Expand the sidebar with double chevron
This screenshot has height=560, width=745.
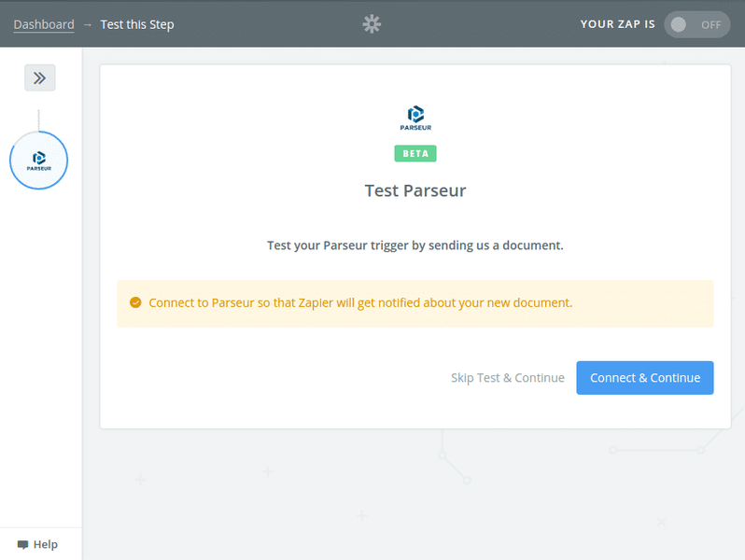39,78
